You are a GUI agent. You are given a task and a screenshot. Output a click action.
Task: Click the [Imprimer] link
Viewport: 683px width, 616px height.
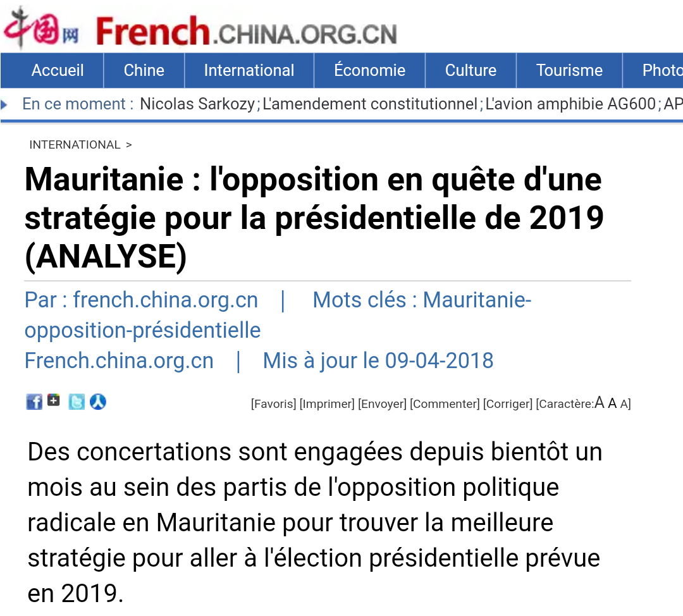click(327, 404)
